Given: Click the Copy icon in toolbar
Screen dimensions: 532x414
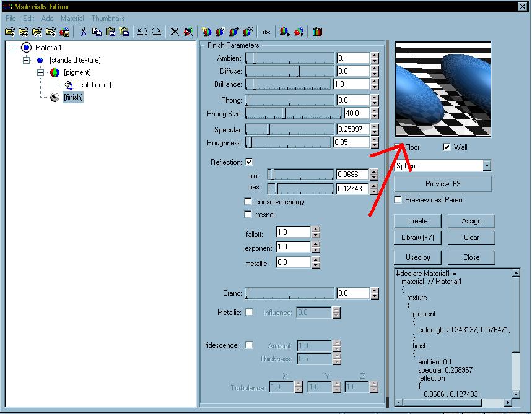Looking at the screenshot, I should [97, 32].
